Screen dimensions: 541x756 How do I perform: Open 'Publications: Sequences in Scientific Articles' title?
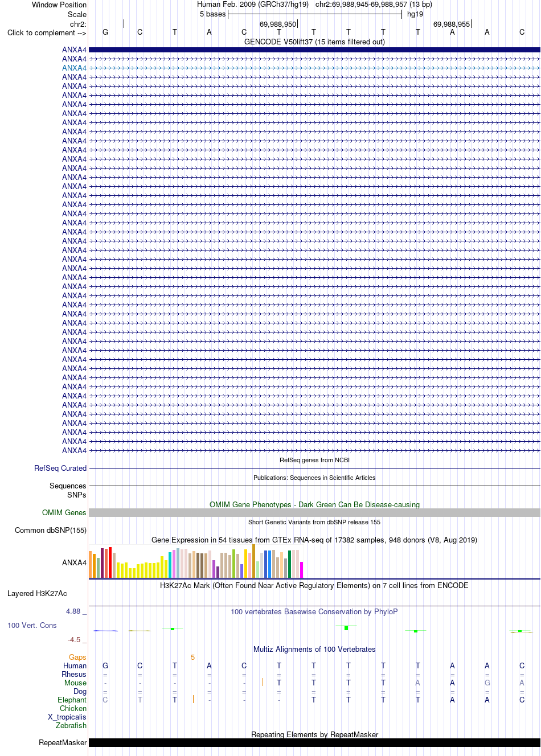pos(314,478)
